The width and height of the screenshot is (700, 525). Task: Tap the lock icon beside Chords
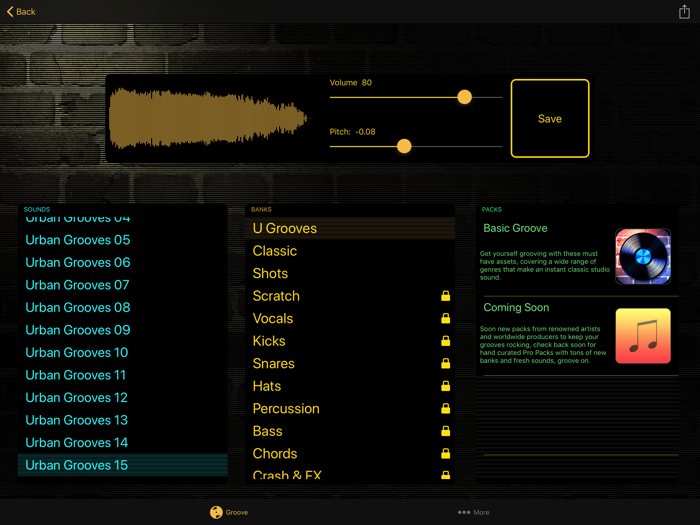pyautogui.click(x=446, y=453)
